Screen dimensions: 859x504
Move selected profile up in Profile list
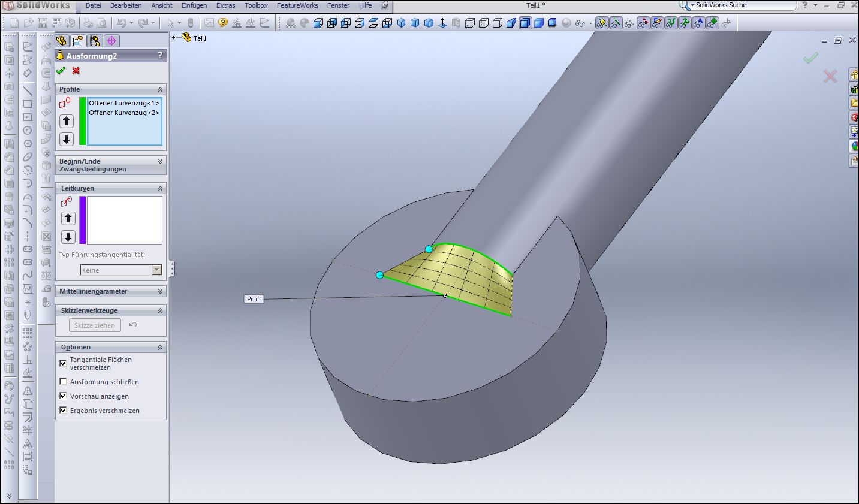click(x=67, y=121)
